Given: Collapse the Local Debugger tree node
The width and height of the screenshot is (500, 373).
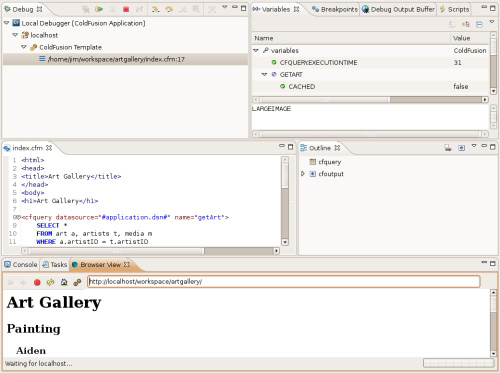Looking at the screenshot, I should (7, 23).
